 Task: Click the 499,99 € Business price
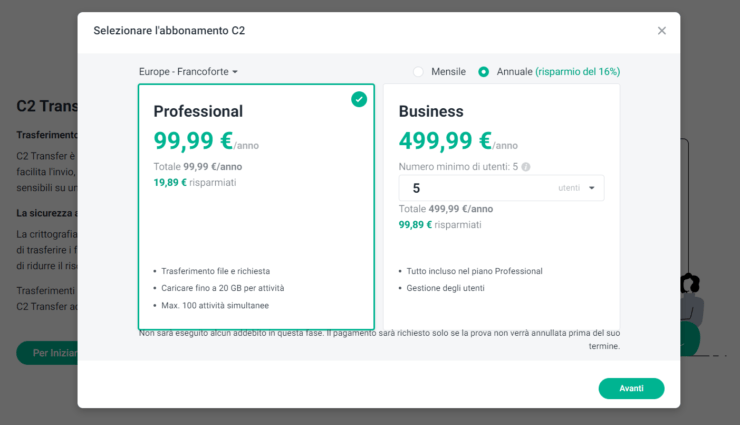coord(444,141)
